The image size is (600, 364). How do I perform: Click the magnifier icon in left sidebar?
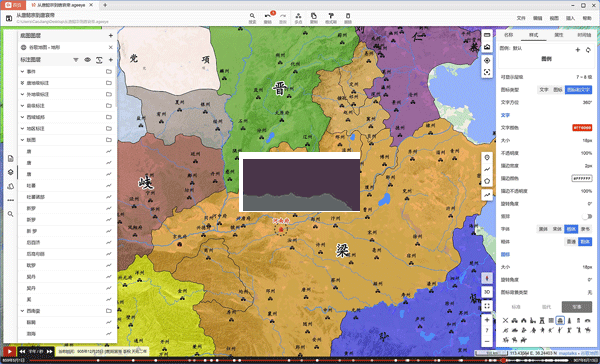(10, 214)
